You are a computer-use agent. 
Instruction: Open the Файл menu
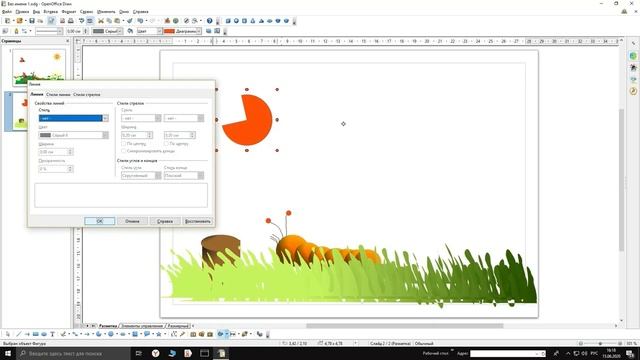point(7,12)
